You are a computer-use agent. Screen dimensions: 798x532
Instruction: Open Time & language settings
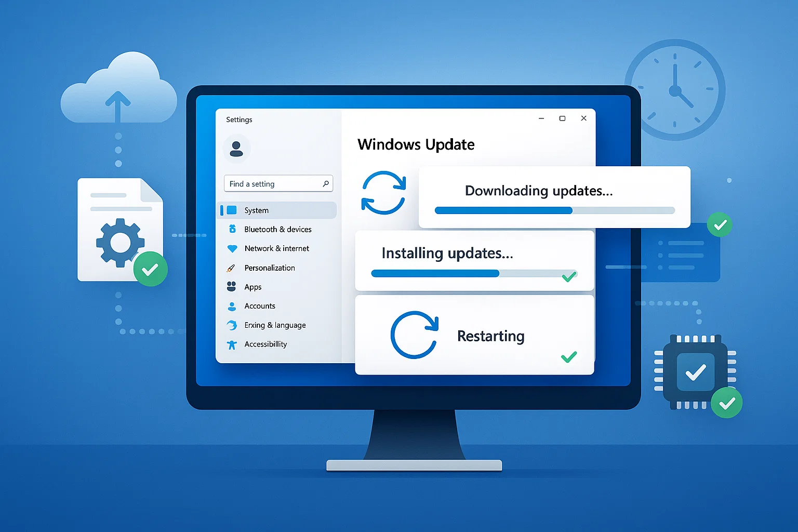coord(275,325)
